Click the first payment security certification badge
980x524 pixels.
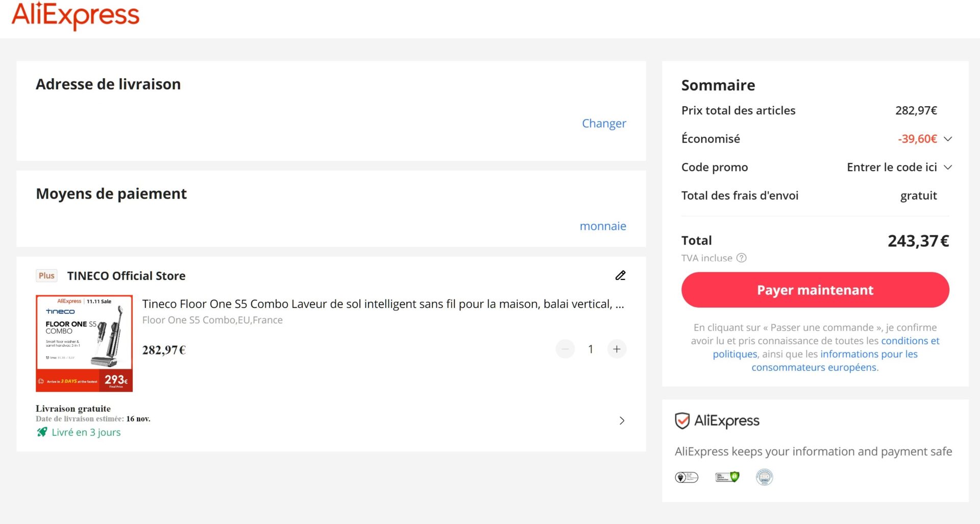click(687, 477)
